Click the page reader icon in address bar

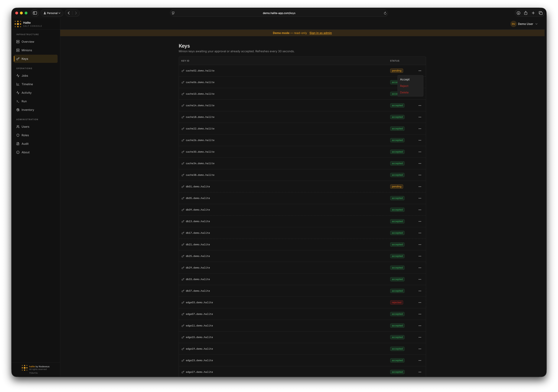(x=173, y=13)
